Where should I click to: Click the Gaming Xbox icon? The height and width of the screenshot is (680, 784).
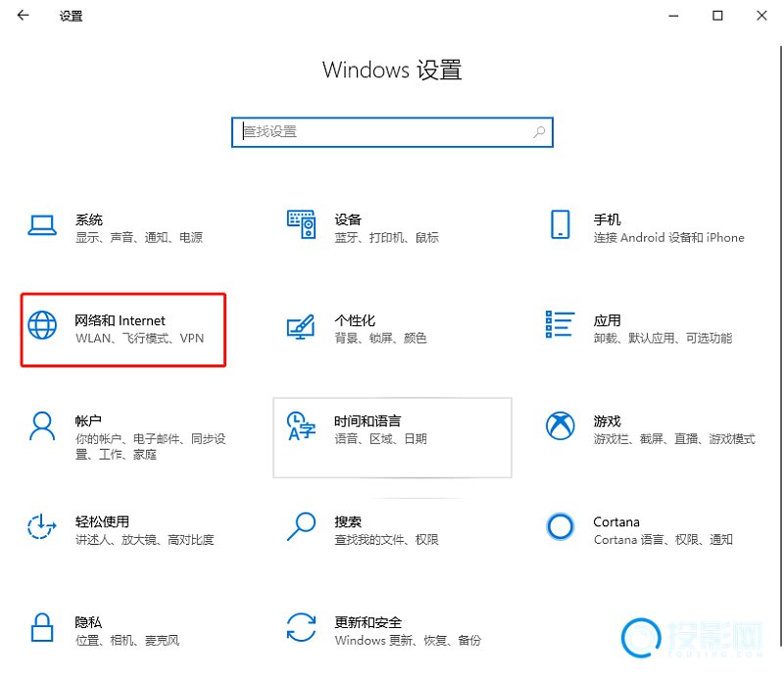(x=560, y=426)
